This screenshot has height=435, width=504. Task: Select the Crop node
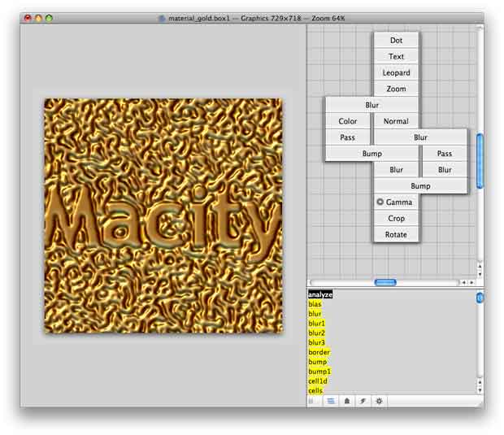pos(396,218)
